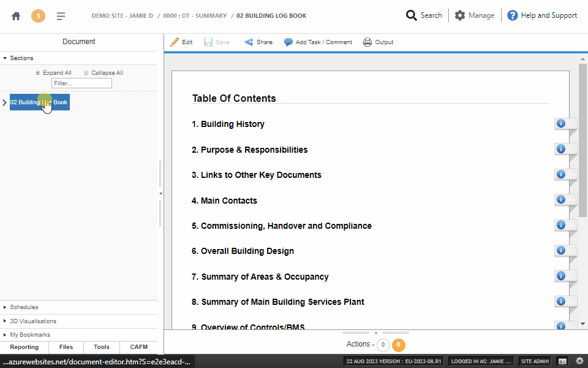Switch to the Reporting tab
Image resolution: width=588 pixels, height=368 pixels.
tap(24, 347)
